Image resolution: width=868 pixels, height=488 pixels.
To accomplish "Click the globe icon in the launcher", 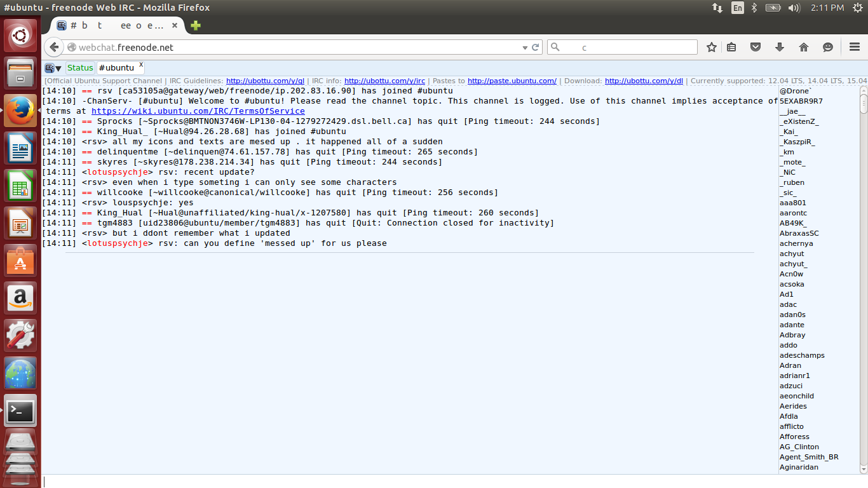I will point(21,372).
